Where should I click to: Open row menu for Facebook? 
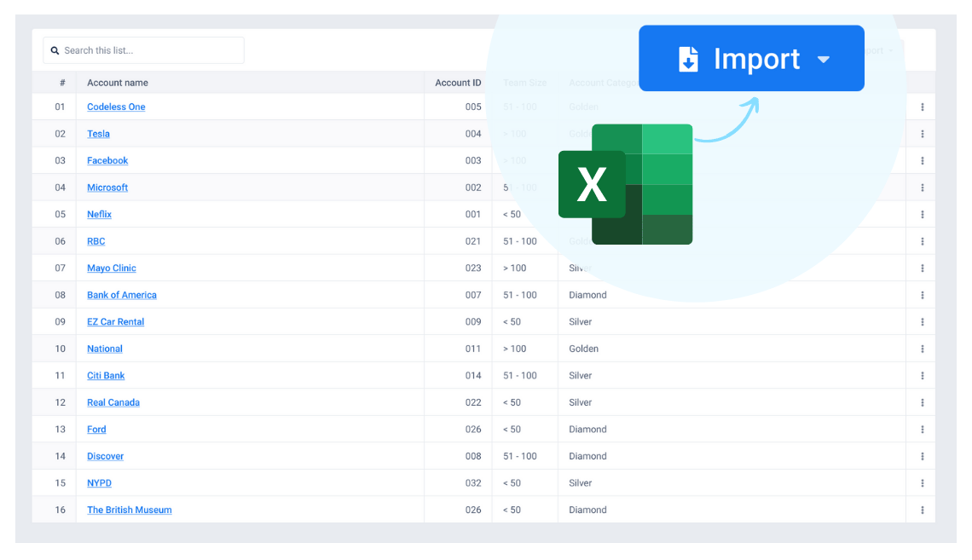point(923,160)
